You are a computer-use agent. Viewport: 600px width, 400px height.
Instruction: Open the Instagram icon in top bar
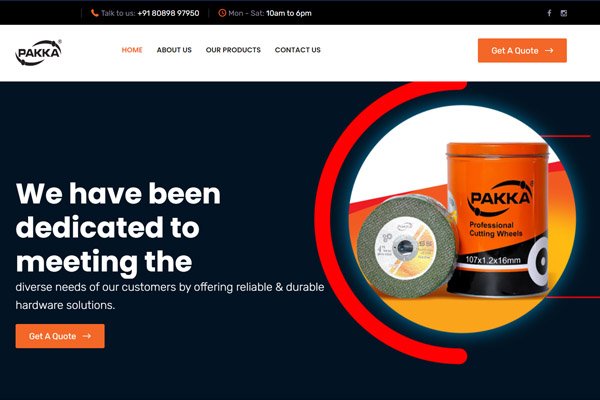tap(564, 13)
